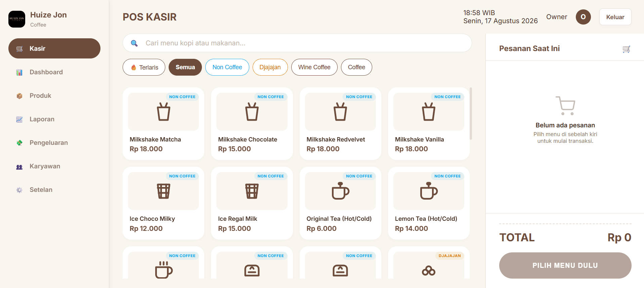The image size is (644, 288).
Task: Click the Lemon Tea cup icon
Action: pos(429,191)
